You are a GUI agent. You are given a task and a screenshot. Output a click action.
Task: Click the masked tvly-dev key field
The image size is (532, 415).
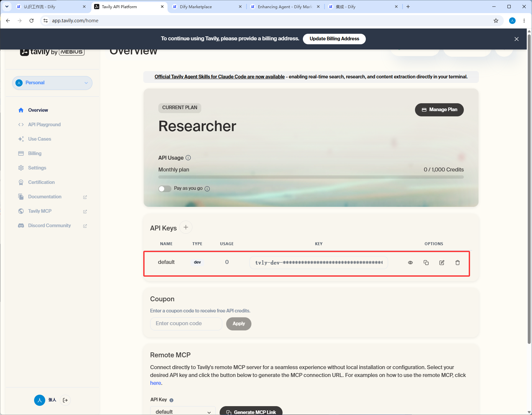point(319,263)
